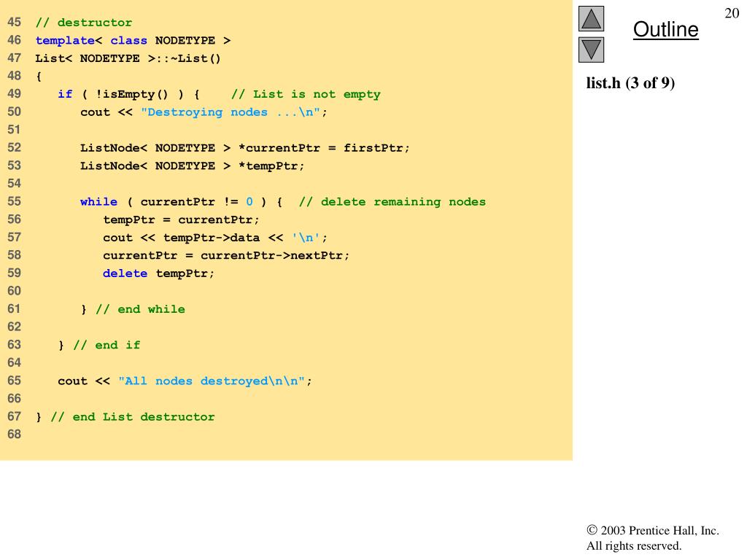Click 'delete tempPtr;' on line 59
The height and width of the screenshot is (560, 747).
point(158,274)
